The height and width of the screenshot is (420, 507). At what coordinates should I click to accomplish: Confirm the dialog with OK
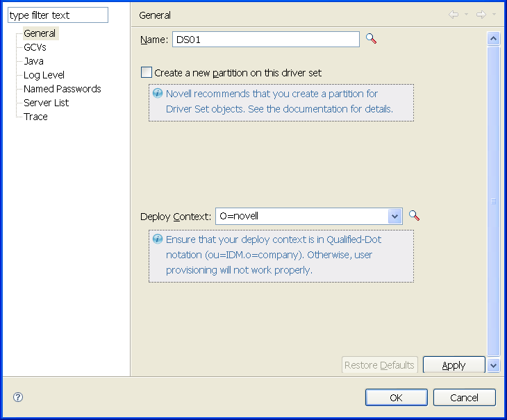click(397, 397)
